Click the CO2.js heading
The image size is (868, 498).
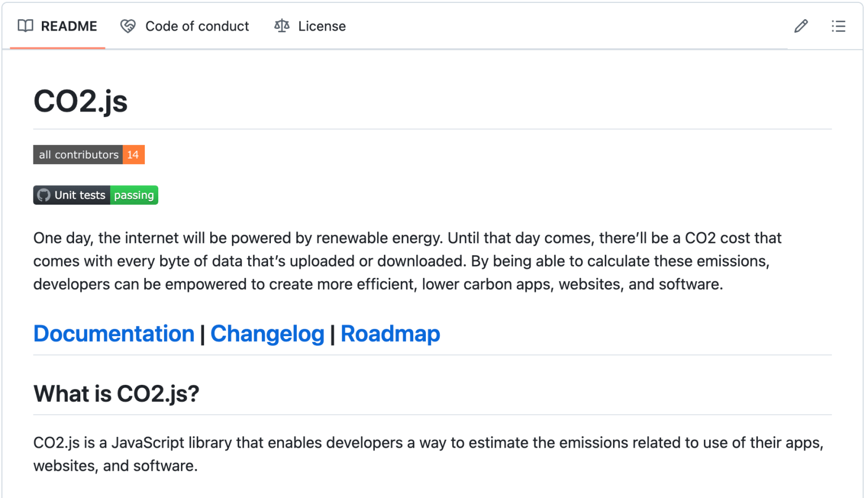80,101
